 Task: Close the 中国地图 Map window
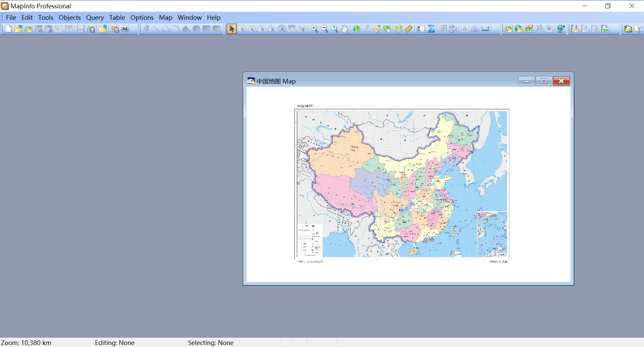click(x=561, y=81)
